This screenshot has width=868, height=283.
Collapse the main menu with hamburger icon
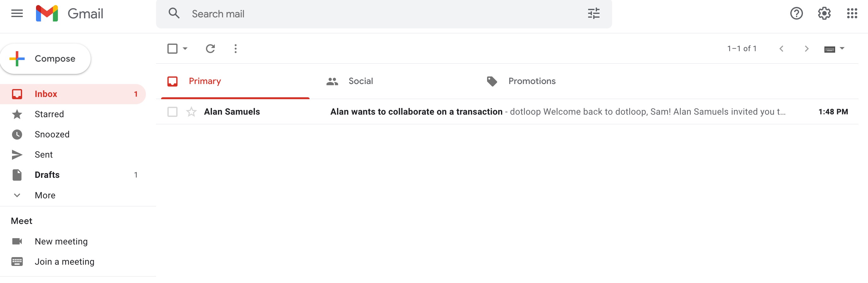16,13
